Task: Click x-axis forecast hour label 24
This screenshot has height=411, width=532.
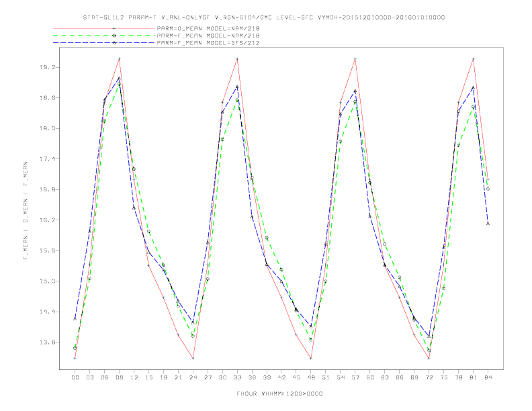Action: click(193, 377)
